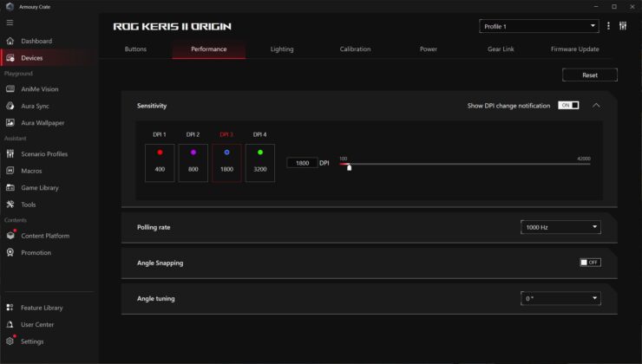Open the Firmware Update tab
This screenshot has width=642, height=364.
click(x=575, y=49)
